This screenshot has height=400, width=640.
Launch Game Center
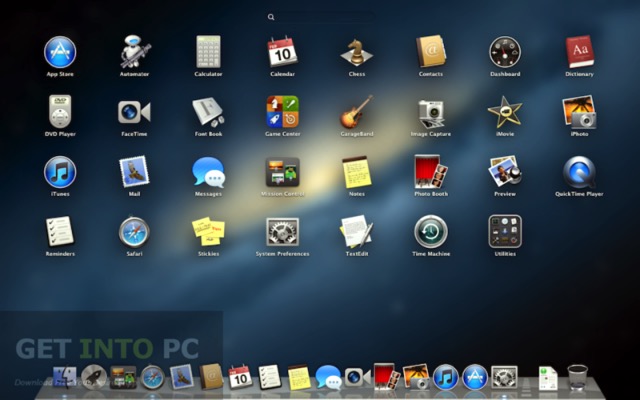coord(282,111)
